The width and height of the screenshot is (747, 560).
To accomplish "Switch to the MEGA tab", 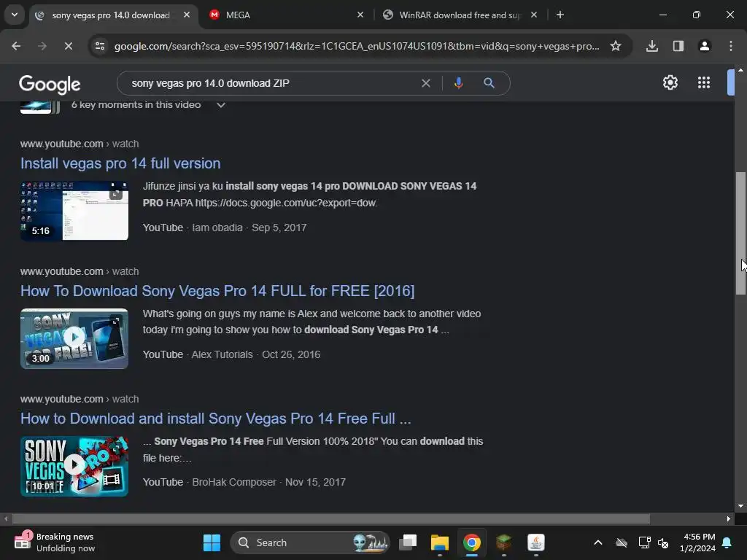I will (x=287, y=15).
